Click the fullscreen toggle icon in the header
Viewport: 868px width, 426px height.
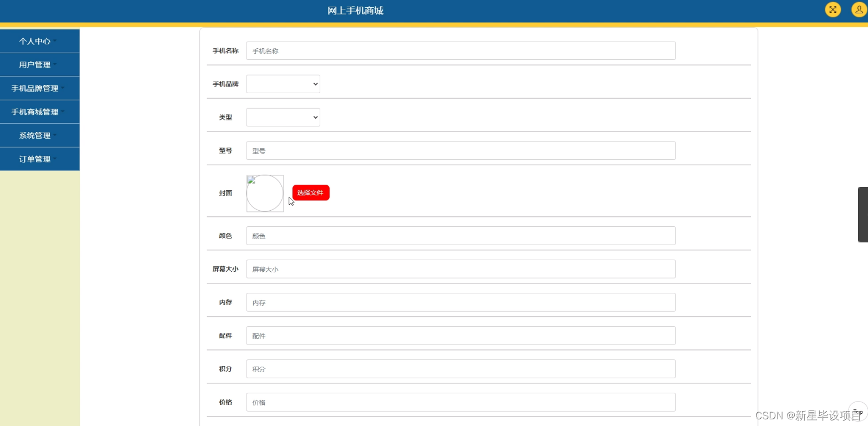832,9
